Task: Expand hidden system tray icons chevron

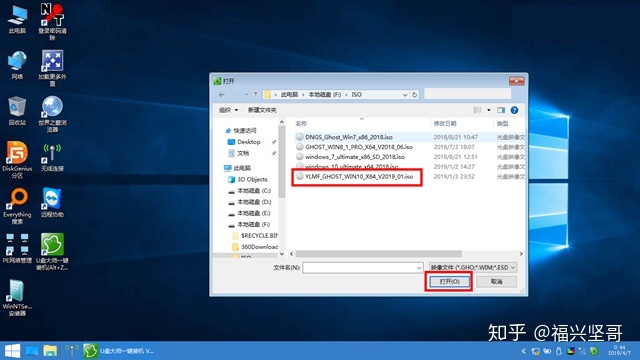Action: [523, 351]
